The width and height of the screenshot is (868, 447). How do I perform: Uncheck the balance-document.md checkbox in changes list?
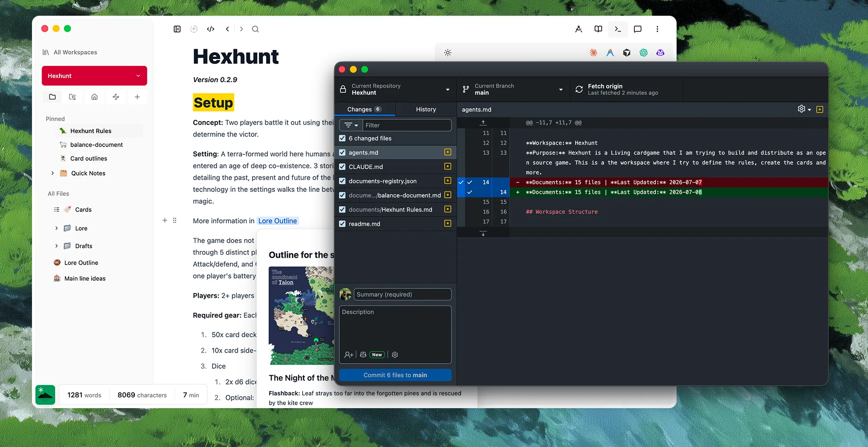click(x=342, y=195)
